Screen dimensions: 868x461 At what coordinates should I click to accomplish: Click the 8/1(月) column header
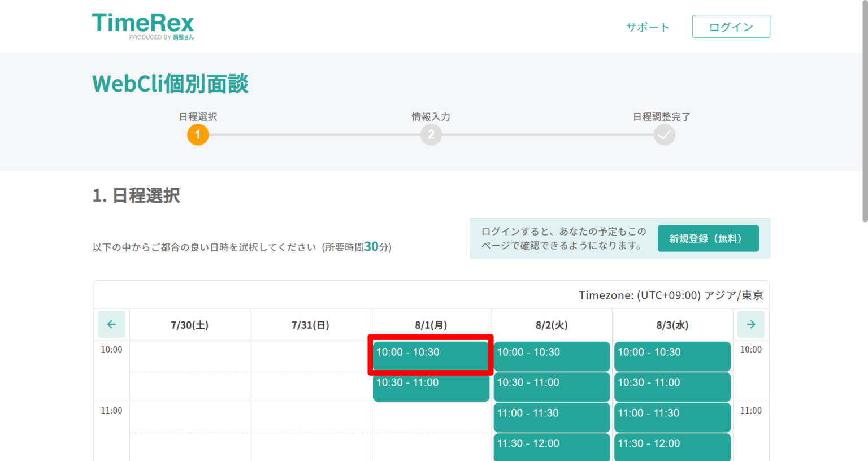click(x=431, y=324)
